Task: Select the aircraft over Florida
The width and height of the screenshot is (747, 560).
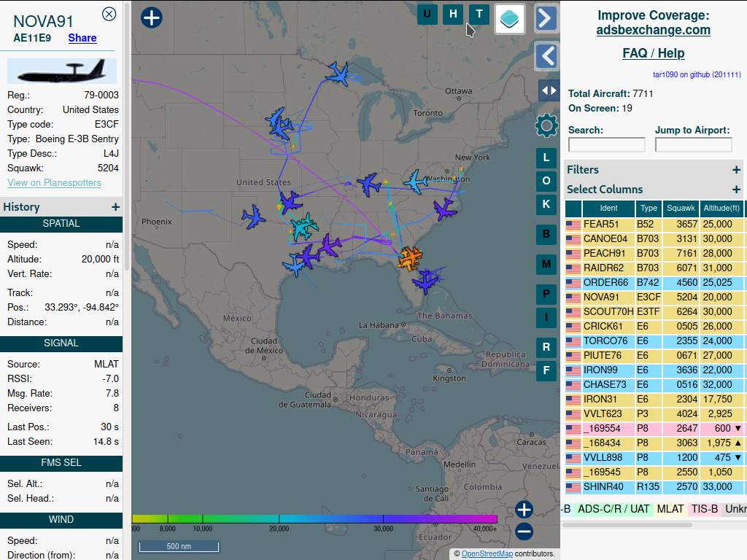Action: point(425,281)
